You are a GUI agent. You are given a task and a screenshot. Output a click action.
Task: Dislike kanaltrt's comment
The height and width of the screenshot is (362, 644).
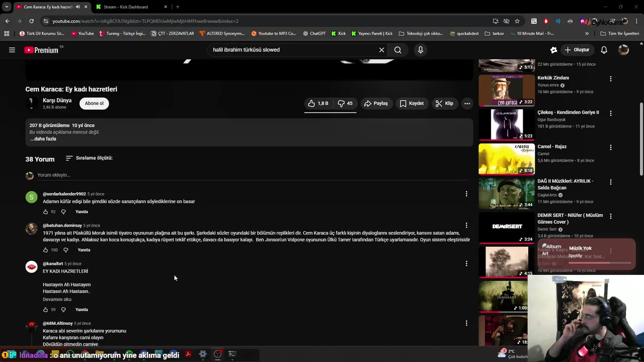[63, 310]
